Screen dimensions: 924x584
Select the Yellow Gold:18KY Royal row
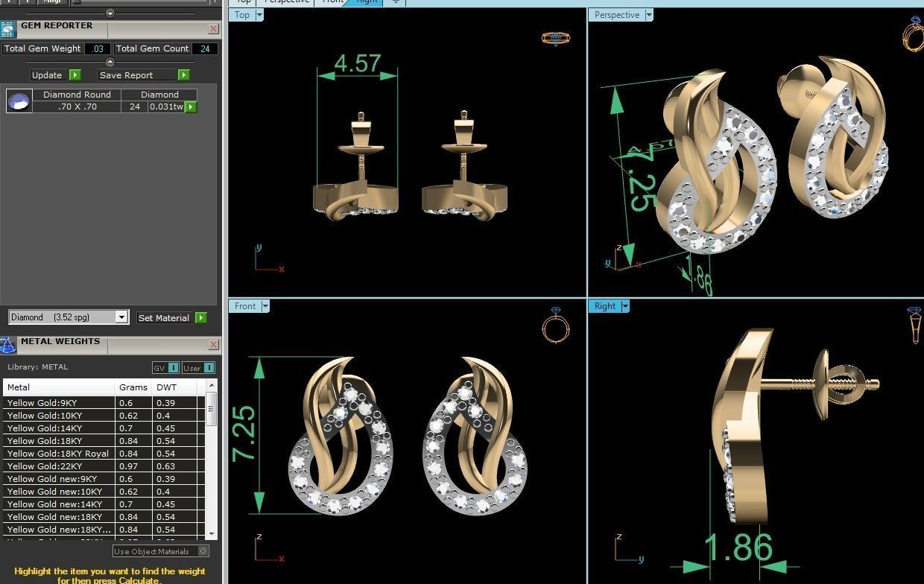[x=104, y=454]
